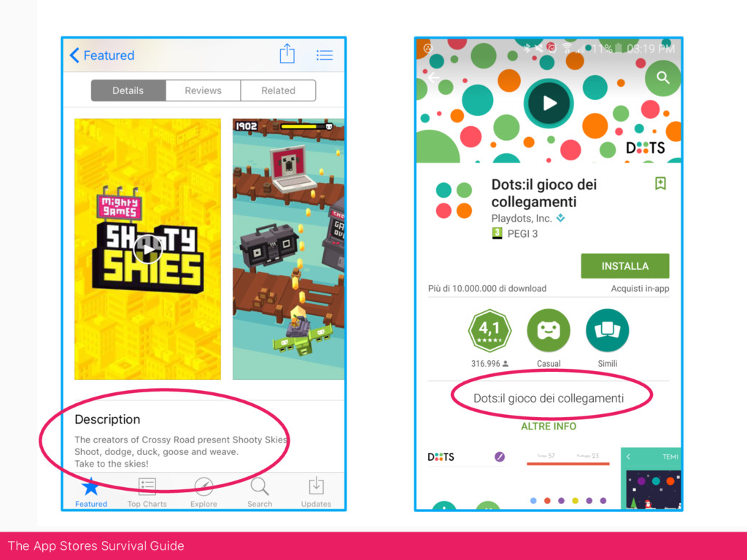
Task: Bookmark Dots with the wishlist icon
Action: click(660, 183)
